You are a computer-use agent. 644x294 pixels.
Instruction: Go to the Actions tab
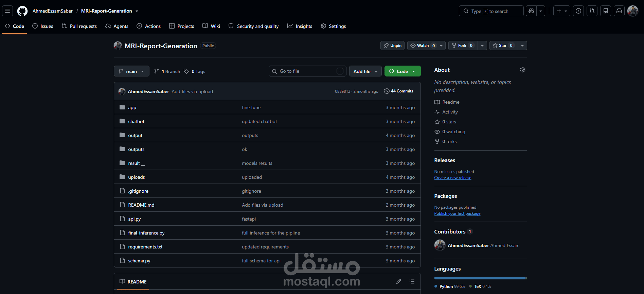(149, 26)
